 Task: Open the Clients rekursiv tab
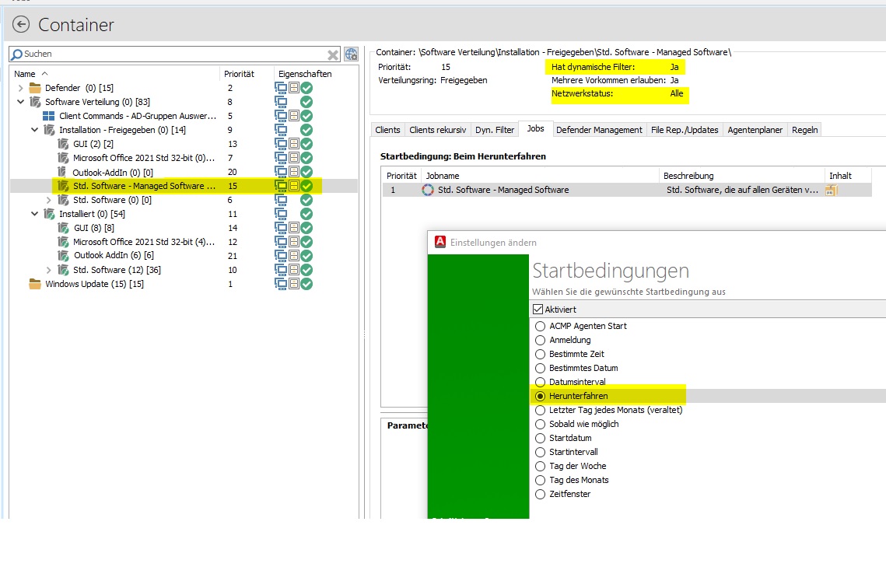[438, 130]
